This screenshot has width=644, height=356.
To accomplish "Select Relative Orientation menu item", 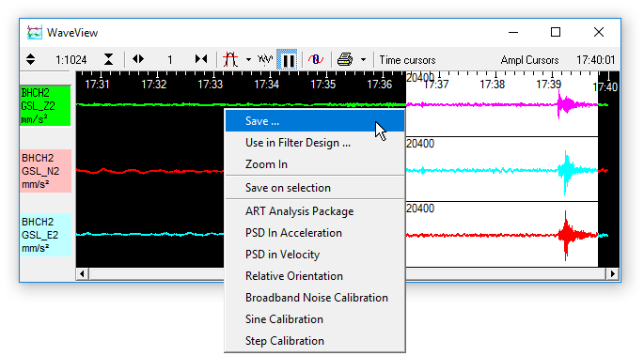I will click(315, 276).
